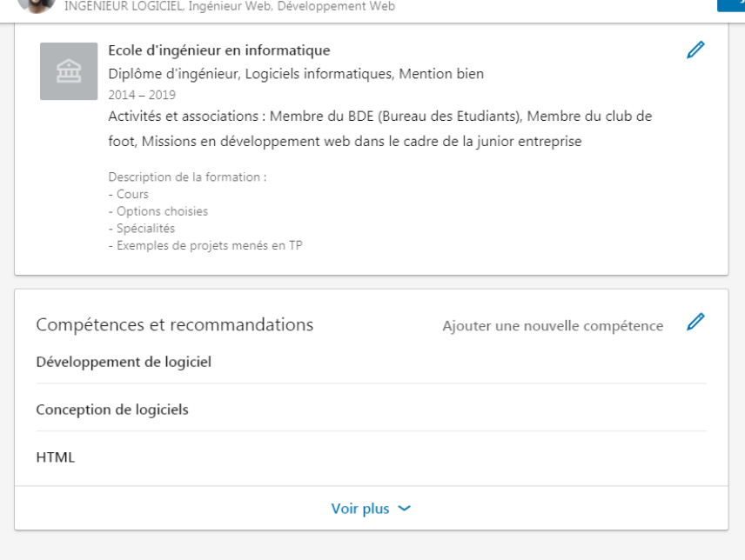The height and width of the screenshot is (560, 745).
Task: Click the pencil icon beside Ajouter une nouvelle compétence
Action: pos(695,322)
